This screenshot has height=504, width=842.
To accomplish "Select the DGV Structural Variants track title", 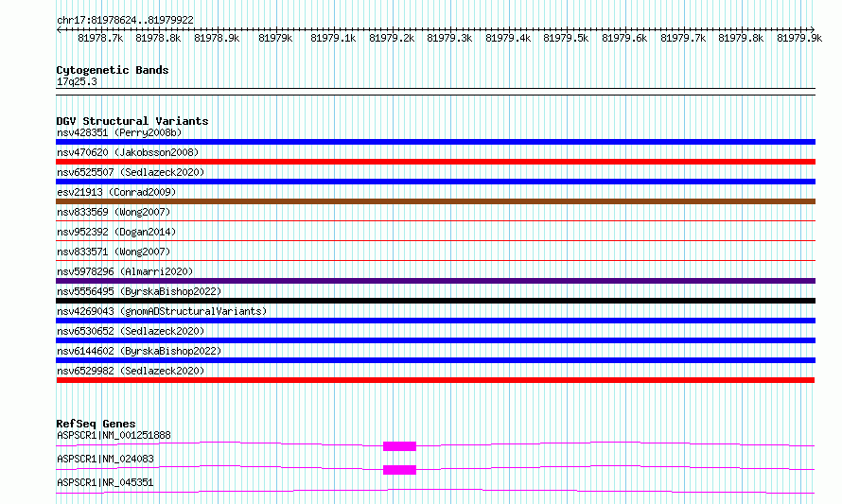I will pos(132,121).
